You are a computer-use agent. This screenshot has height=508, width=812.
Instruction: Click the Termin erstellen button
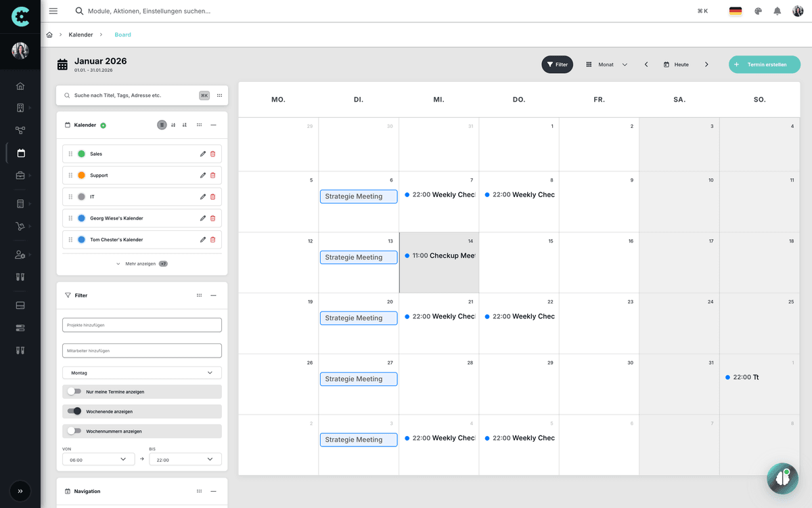pyautogui.click(x=764, y=64)
